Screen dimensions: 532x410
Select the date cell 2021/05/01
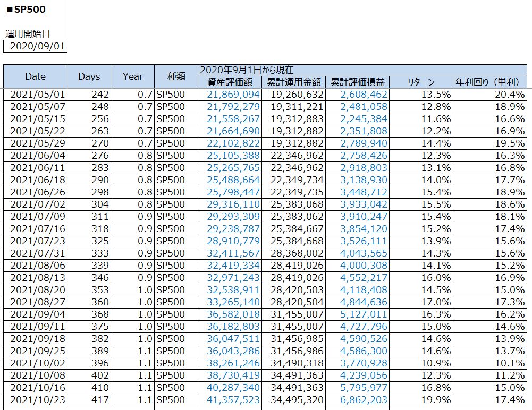pos(36,95)
